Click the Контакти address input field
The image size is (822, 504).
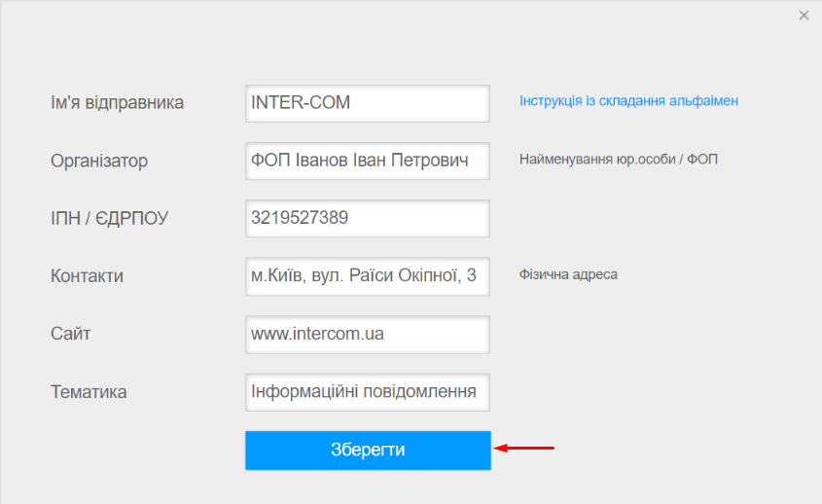click(367, 276)
